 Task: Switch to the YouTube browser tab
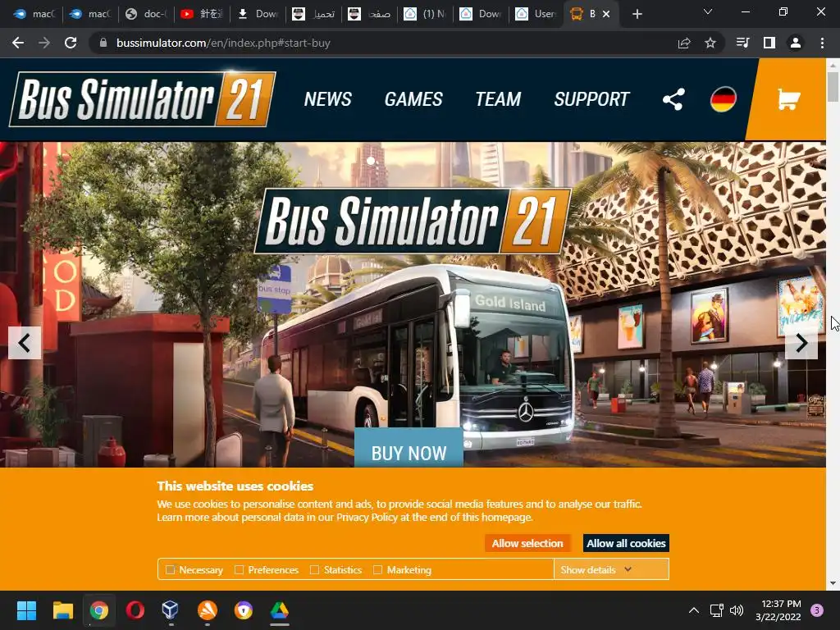pyautogui.click(x=201, y=15)
